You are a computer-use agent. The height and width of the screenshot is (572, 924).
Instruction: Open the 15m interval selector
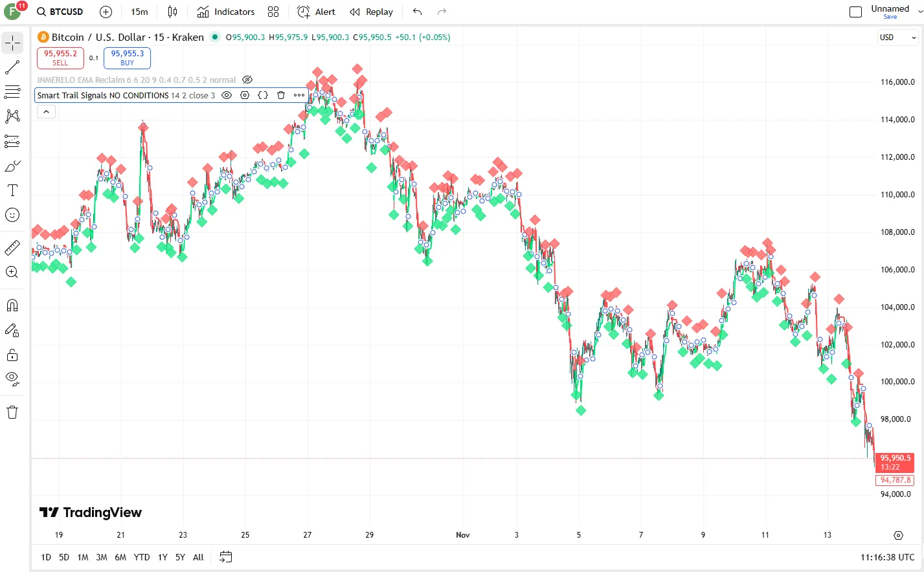(139, 12)
